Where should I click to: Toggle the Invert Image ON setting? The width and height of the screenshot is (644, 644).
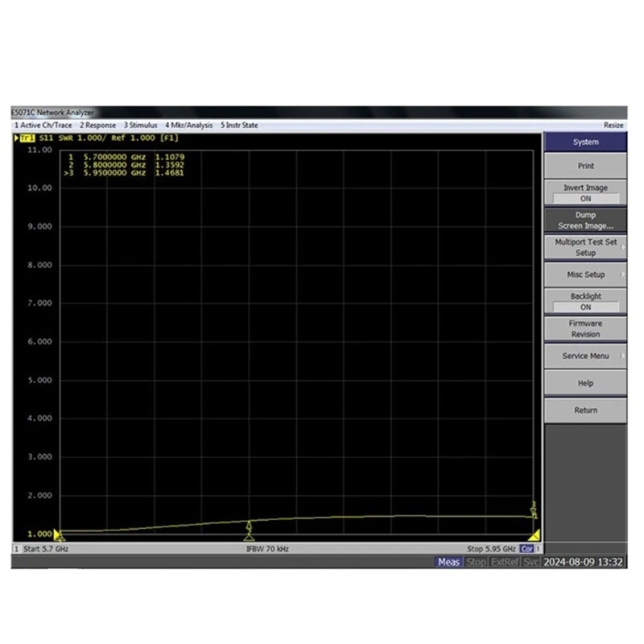click(585, 193)
